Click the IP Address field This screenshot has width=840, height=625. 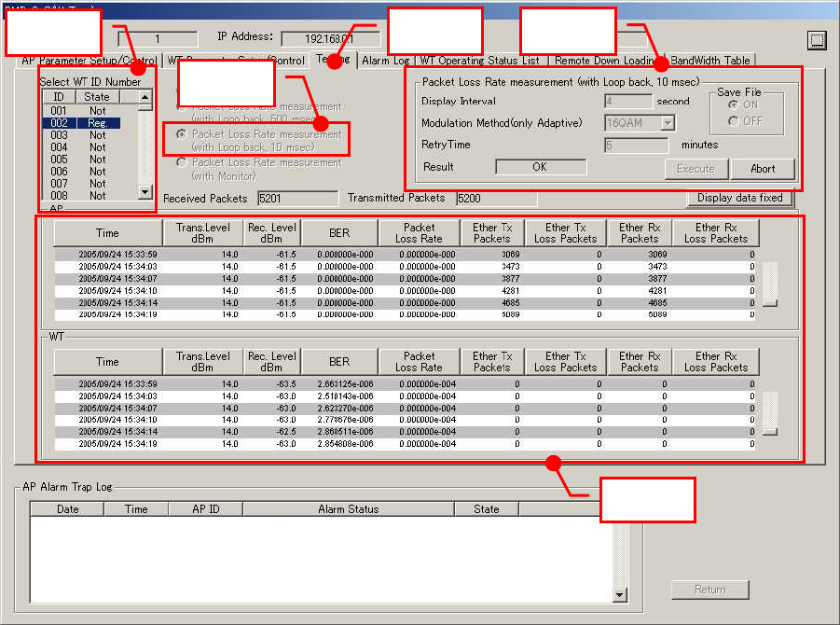point(330,38)
